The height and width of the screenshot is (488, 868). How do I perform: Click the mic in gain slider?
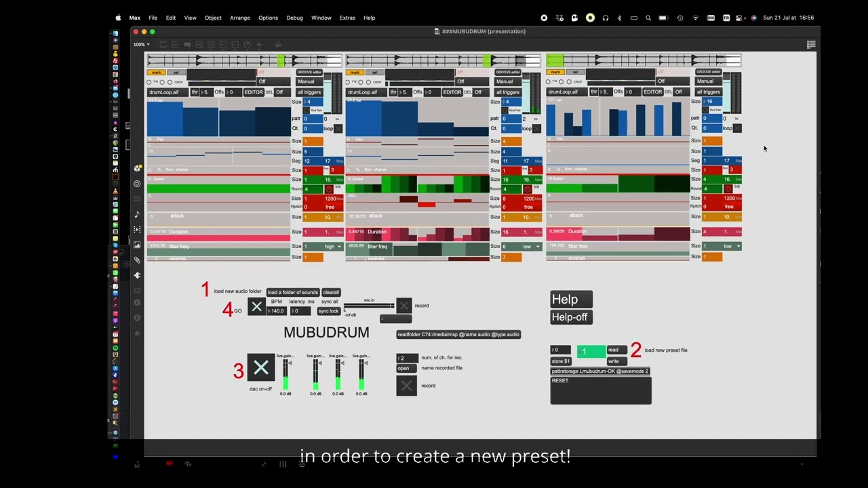(x=370, y=306)
